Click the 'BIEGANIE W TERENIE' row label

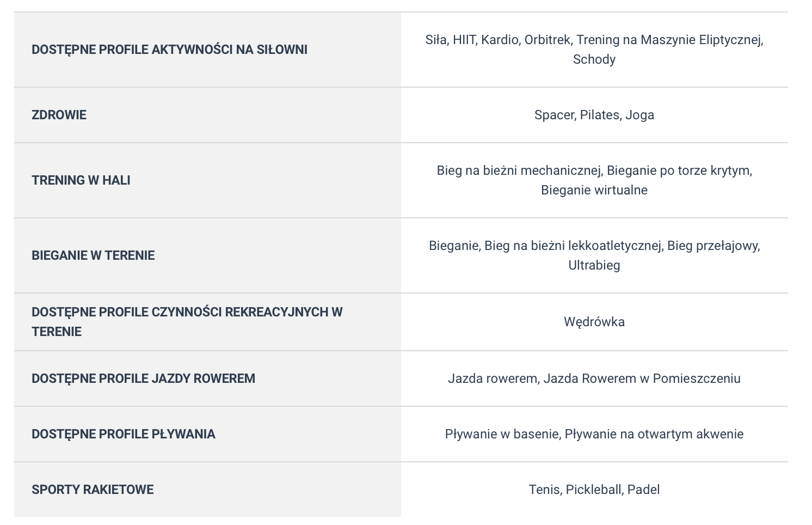pos(93,255)
